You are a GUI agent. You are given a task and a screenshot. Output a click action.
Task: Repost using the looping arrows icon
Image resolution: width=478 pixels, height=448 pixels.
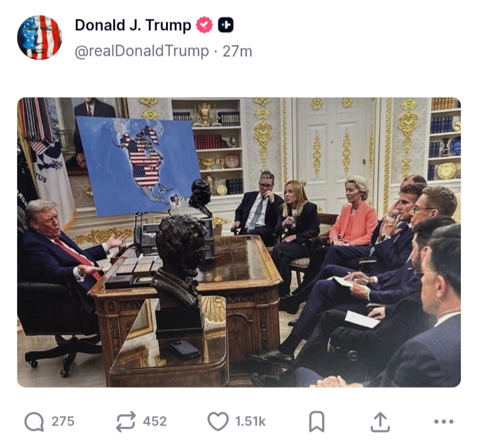pos(126,421)
